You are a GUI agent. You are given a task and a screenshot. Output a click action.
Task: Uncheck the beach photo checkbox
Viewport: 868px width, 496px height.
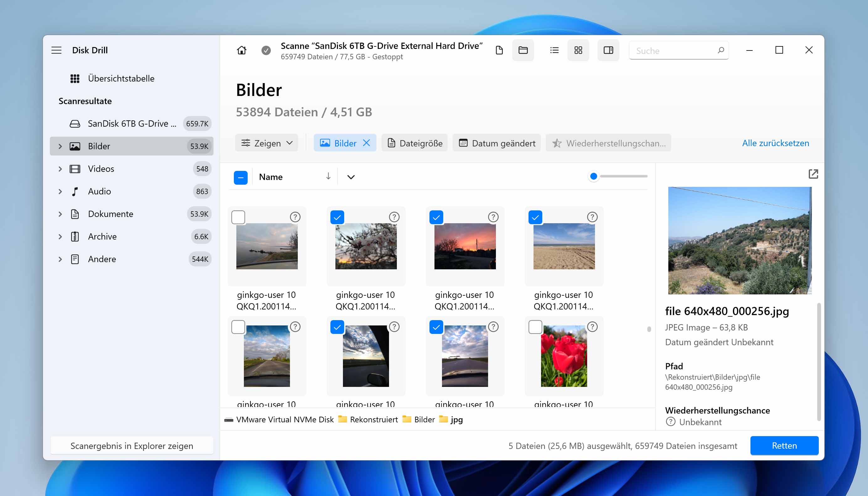[x=535, y=217]
